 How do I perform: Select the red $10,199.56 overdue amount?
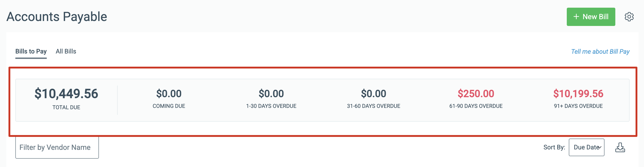pos(578,94)
